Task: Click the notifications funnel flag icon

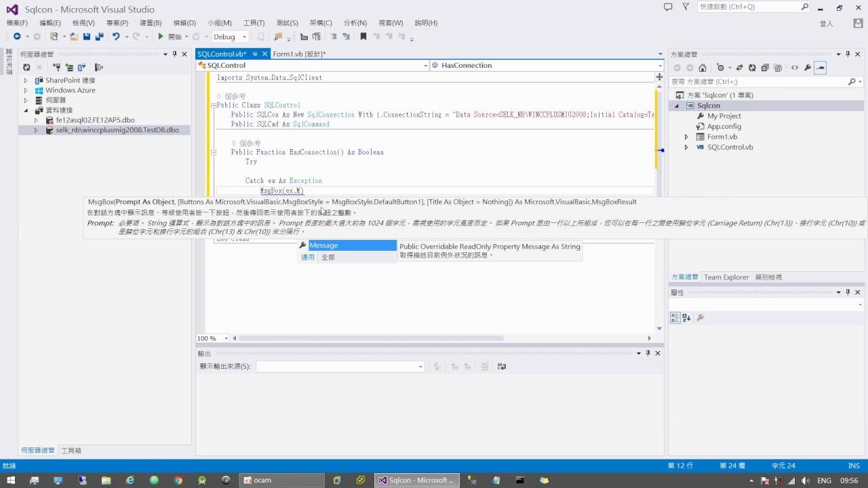Action: 686,7
